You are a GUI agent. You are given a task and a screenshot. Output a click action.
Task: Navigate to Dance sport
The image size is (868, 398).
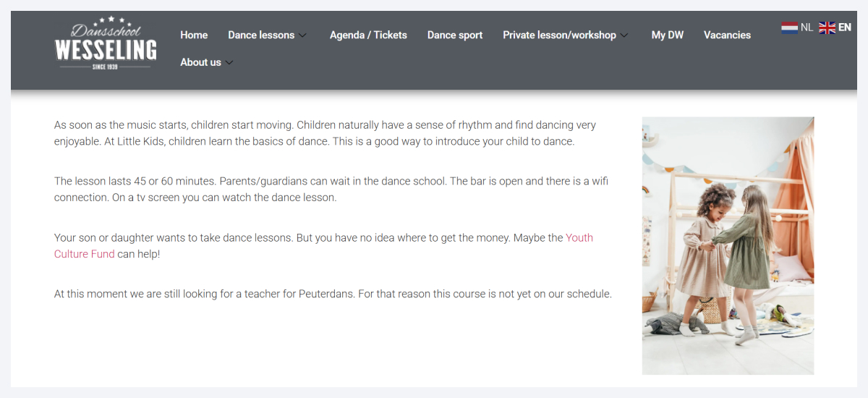click(x=455, y=35)
